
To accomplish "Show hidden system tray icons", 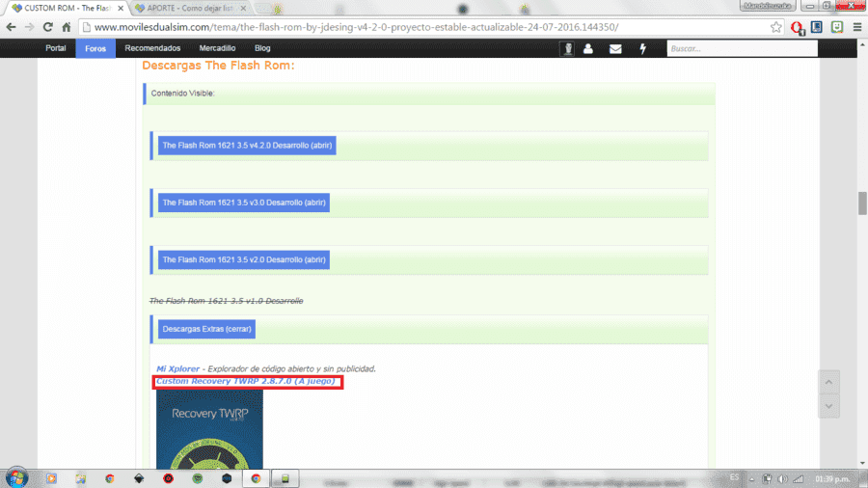I will tap(751, 479).
